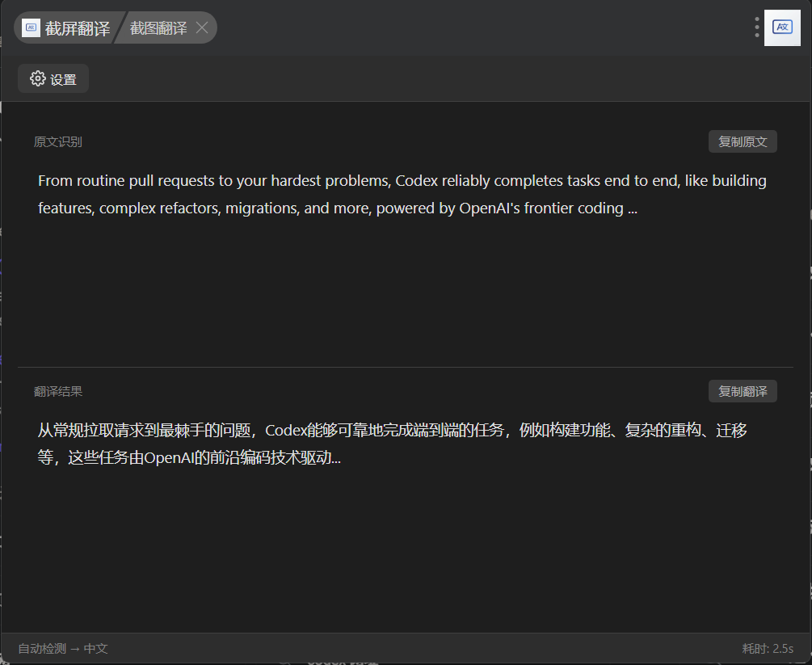Click the 原文识别 section label
This screenshot has width=812, height=665.
(58, 142)
